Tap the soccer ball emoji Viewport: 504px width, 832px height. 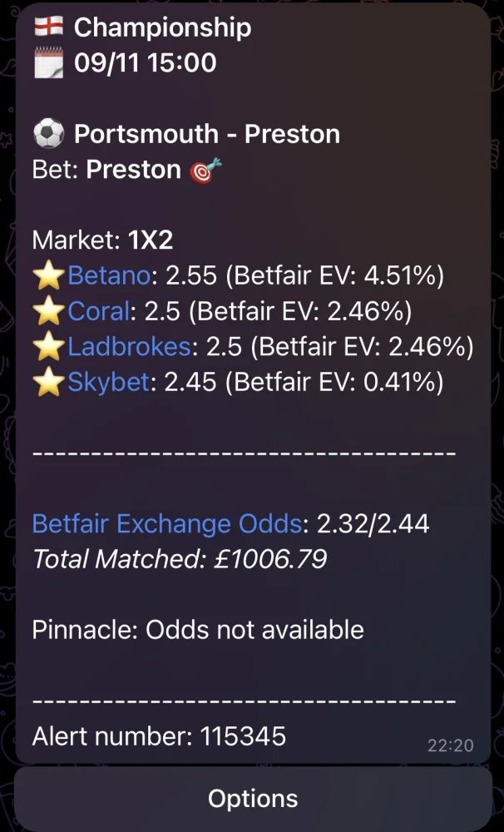(x=48, y=133)
